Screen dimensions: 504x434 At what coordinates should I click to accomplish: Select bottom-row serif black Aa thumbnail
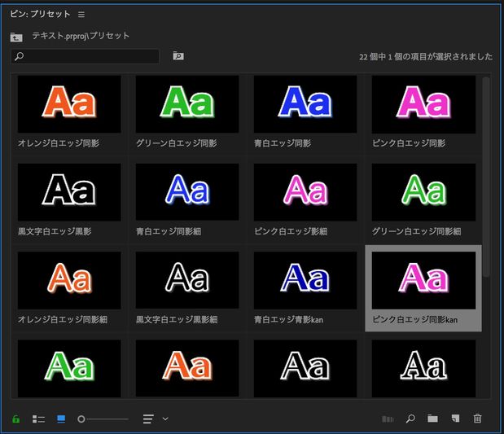[x=423, y=368]
